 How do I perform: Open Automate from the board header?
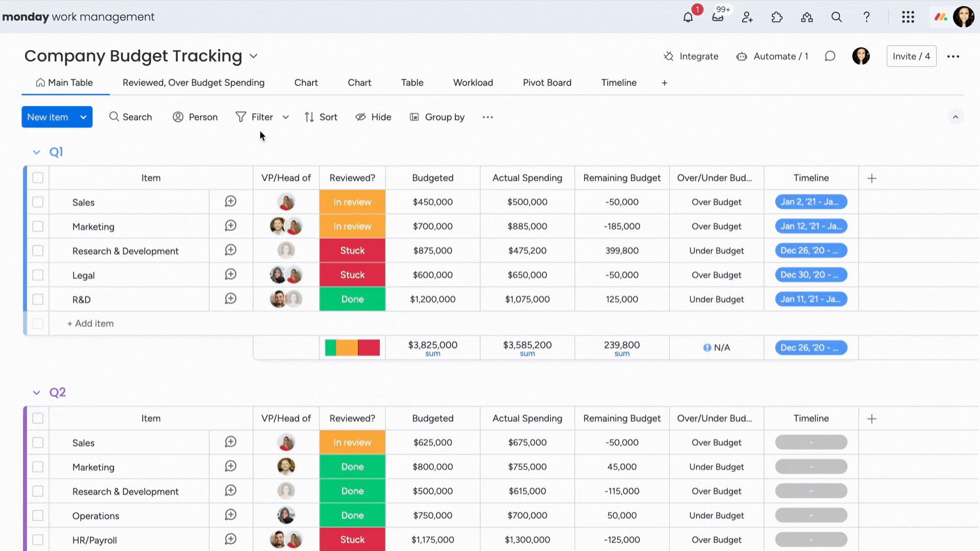tap(772, 56)
